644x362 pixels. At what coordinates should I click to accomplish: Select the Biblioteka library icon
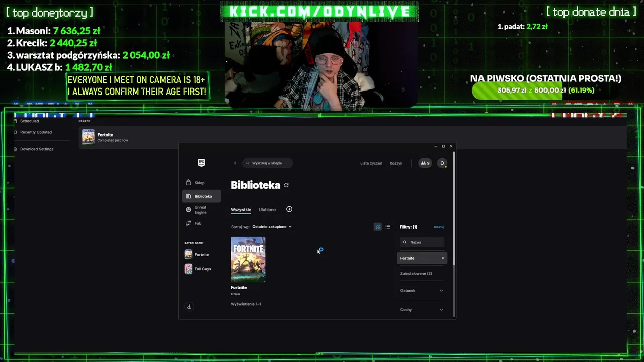[188, 196]
